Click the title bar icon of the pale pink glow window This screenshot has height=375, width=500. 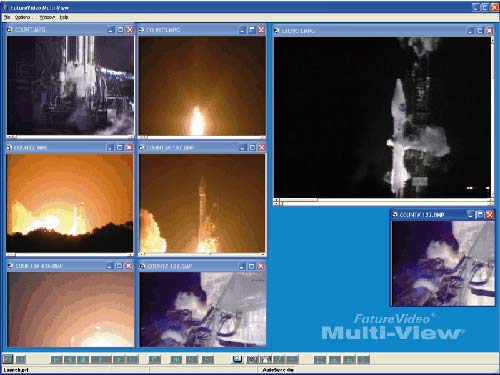[x=10, y=266]
